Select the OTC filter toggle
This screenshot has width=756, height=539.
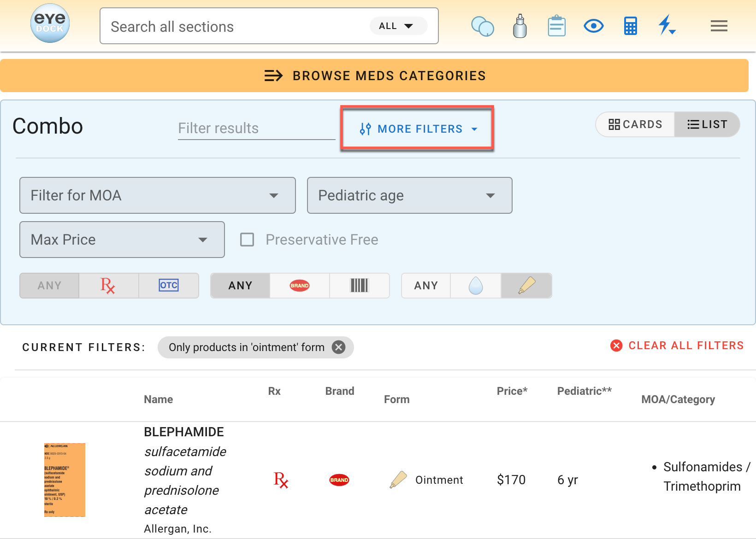pyautogui.click(x=169, y=286)
